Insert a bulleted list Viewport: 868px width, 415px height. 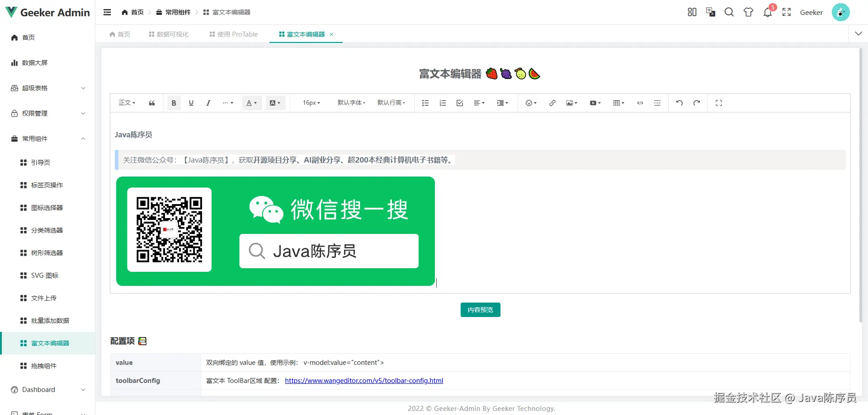pos(425,103)
